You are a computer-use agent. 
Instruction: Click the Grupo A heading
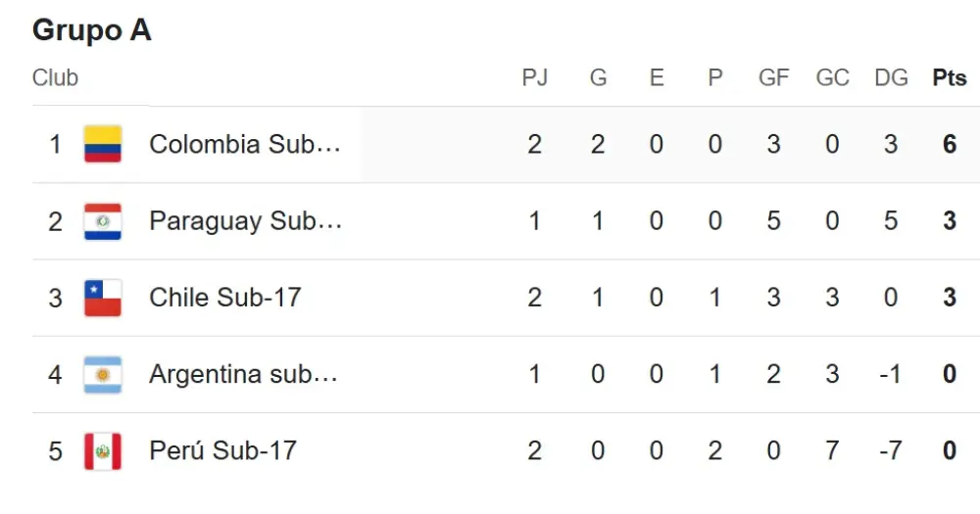click(92, 30)
